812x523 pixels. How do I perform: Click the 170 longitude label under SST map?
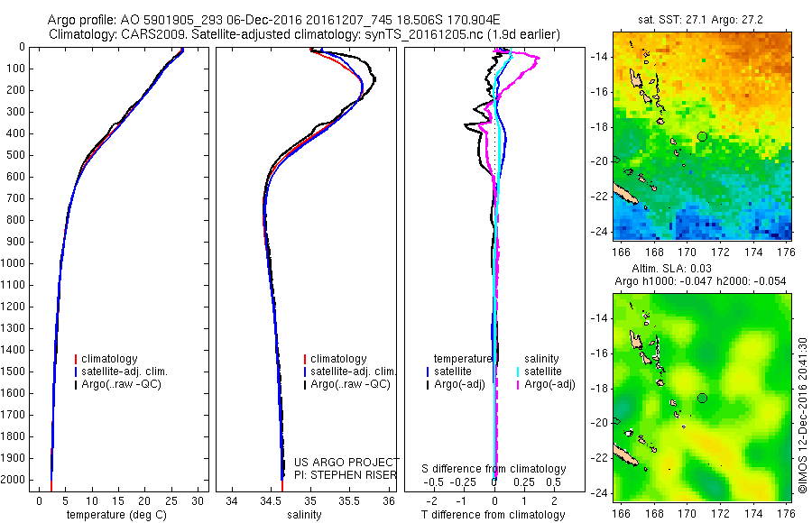[x=687, y=252]
